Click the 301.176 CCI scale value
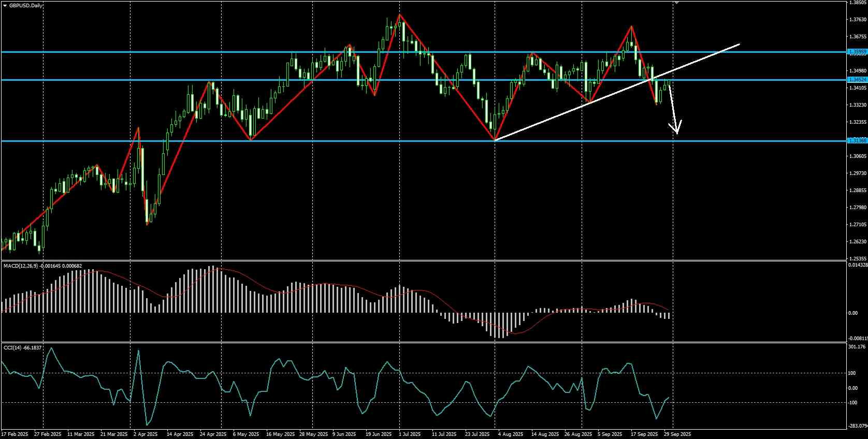 [x=858, y=347]
